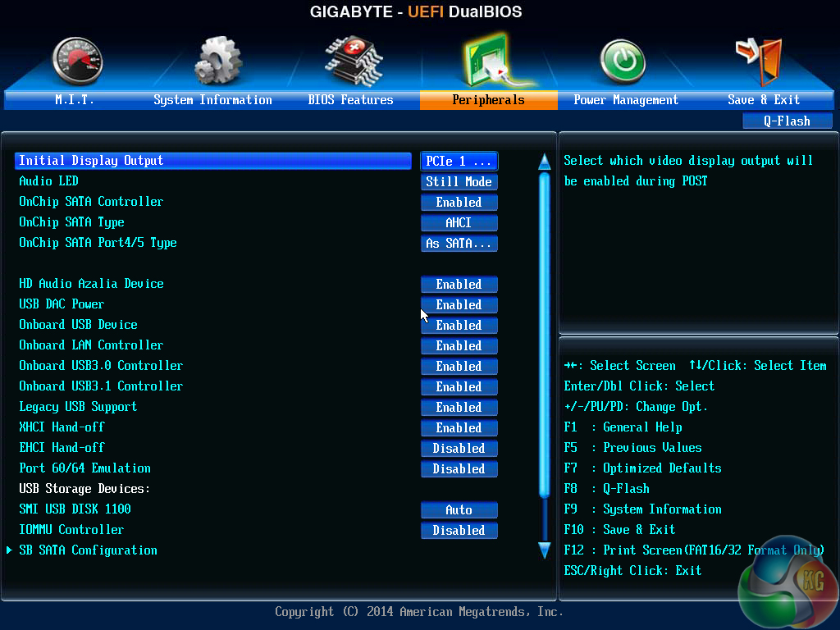Screen dimensions: 840x630
Task: Change the OnChip SATA Port4/5 Type value
Action: 459,243
